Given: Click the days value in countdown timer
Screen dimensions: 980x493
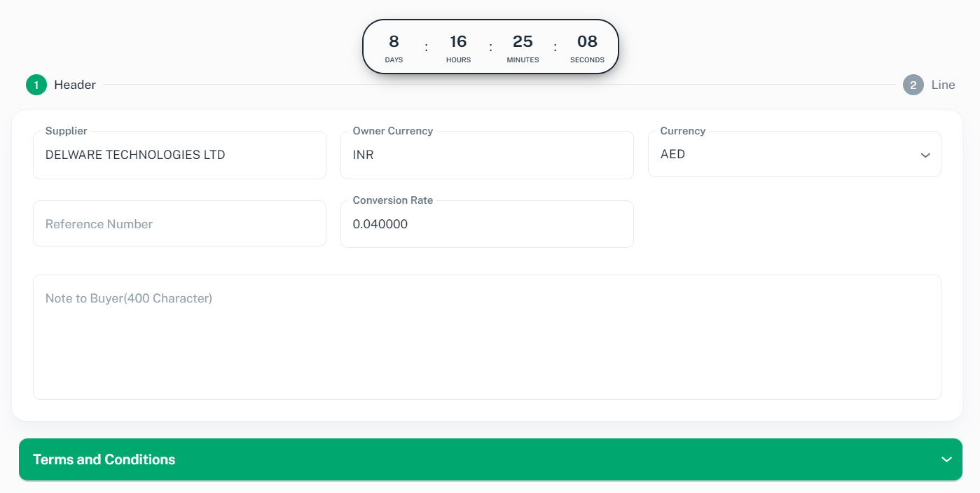Looking at the screenshot, I should (x=394, y=41).
